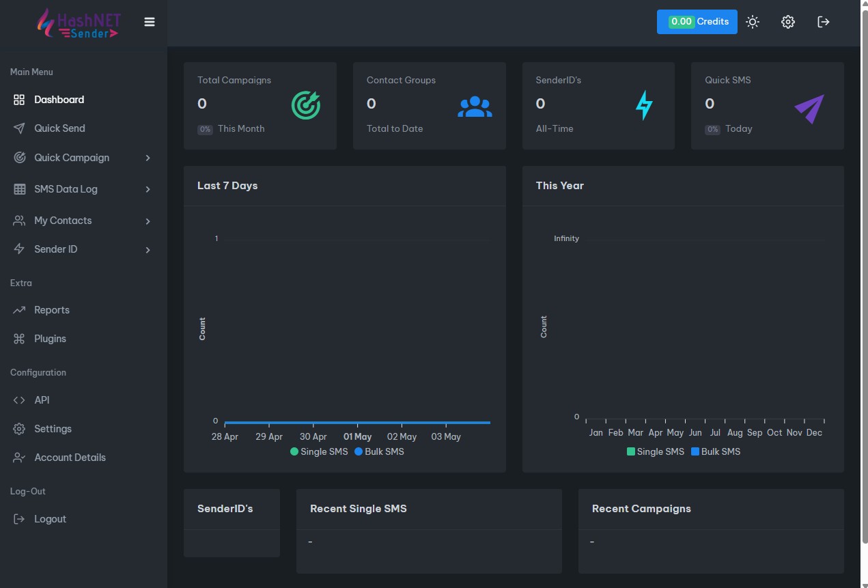Open settings gear icon in header
Screen dimensions: 868x588
click(788, 22)
